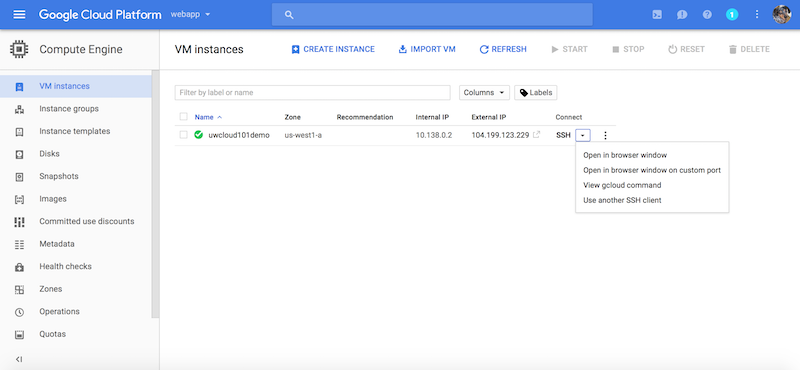The image size is (800, 370).
Task: Click the Images sidebar icon
Action: [19, 199]
